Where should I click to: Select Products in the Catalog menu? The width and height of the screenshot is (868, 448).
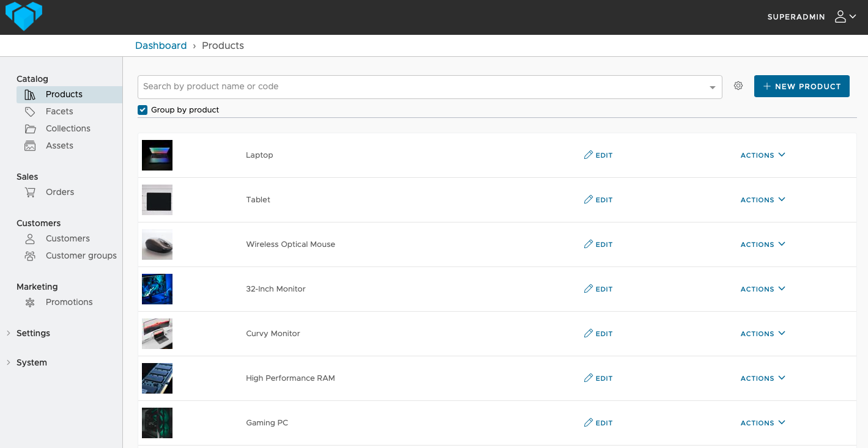(64, 94)
